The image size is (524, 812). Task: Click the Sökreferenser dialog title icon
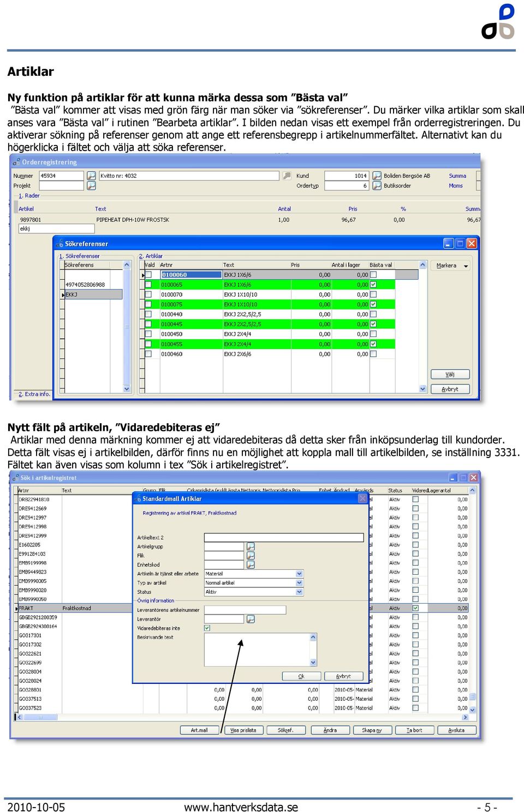59,244
